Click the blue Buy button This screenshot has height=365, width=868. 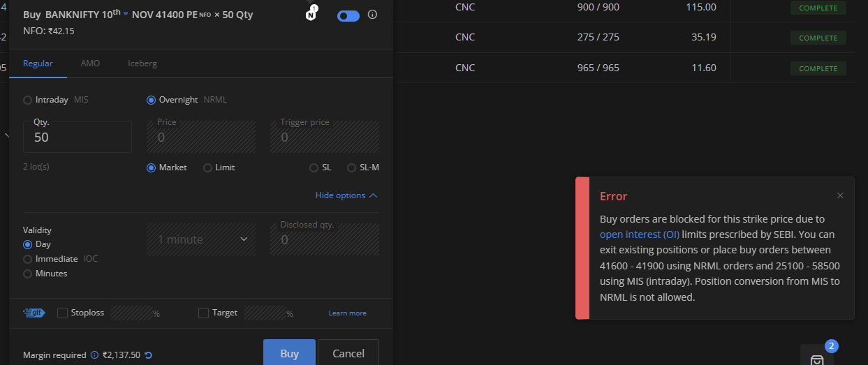tap(289, 353)
